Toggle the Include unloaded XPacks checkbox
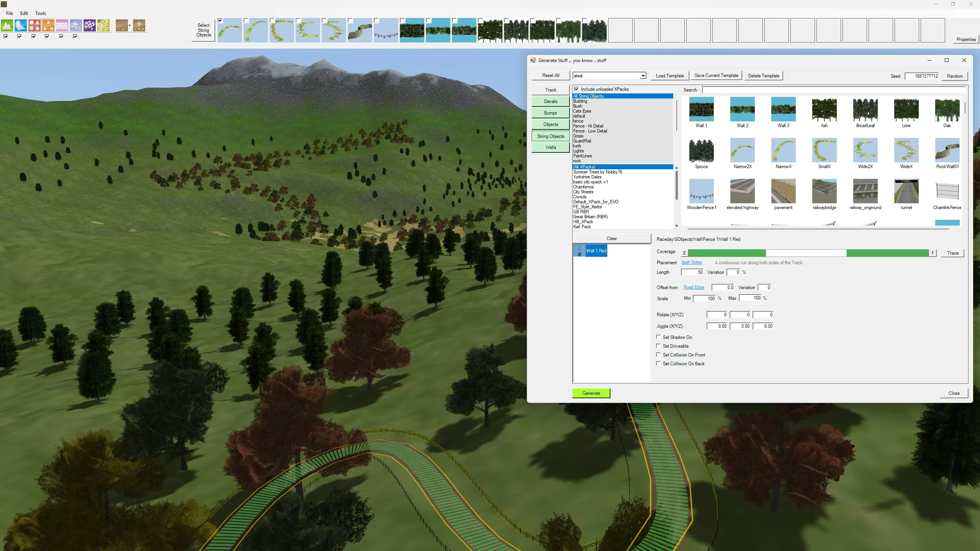This screenshot has width=980, height=551. [576, 89]
